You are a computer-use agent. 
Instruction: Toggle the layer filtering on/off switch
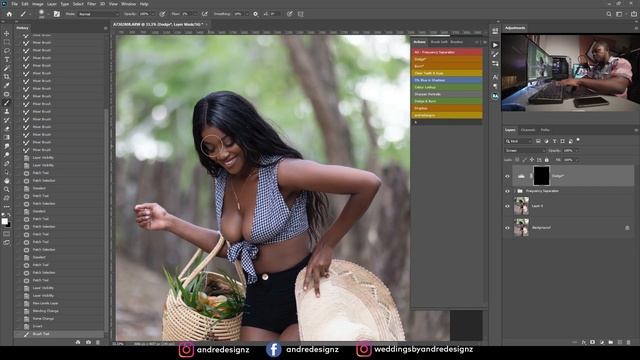tap(578, 141)
